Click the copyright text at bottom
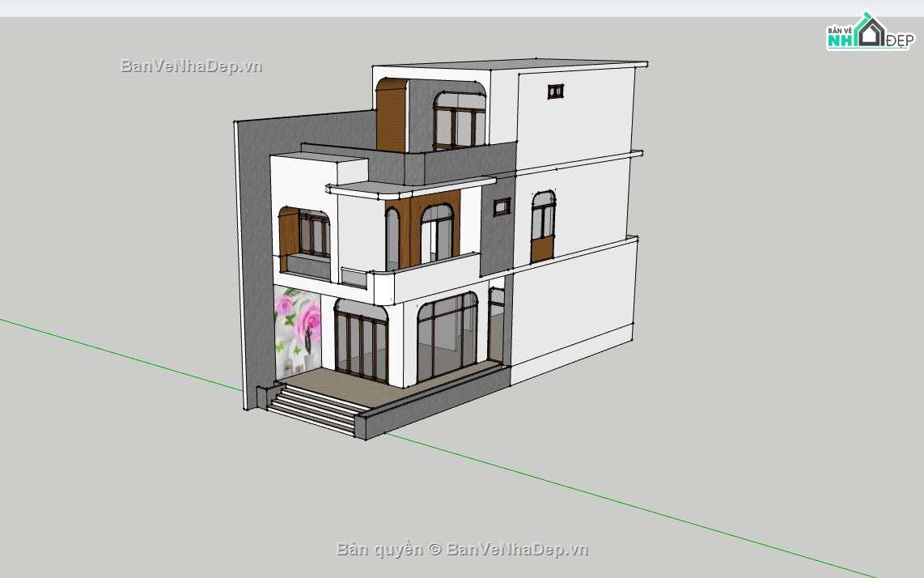 pos(462,550)
